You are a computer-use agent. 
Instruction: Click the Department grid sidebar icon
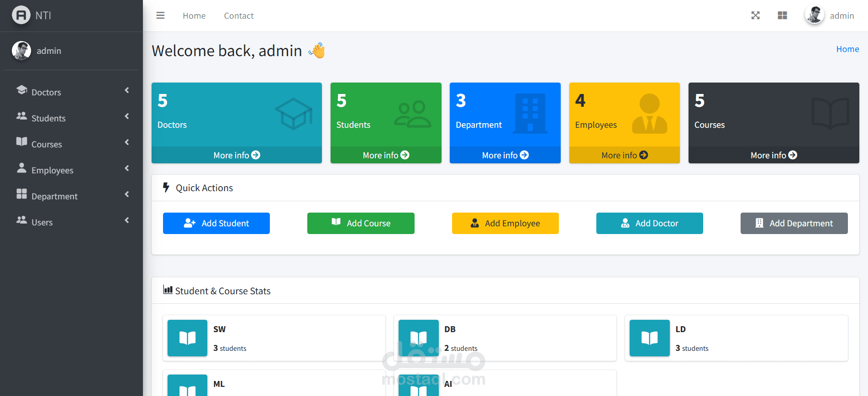click(x=22, y=194)
